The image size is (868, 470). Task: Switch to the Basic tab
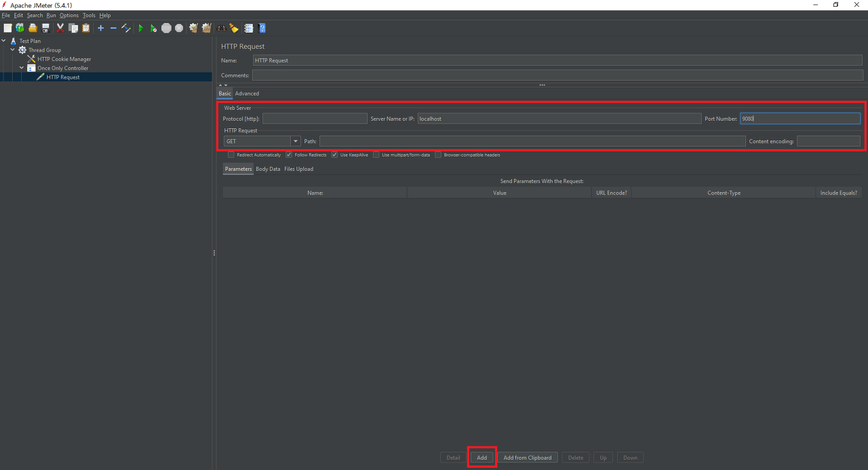[x=224, y=94]
